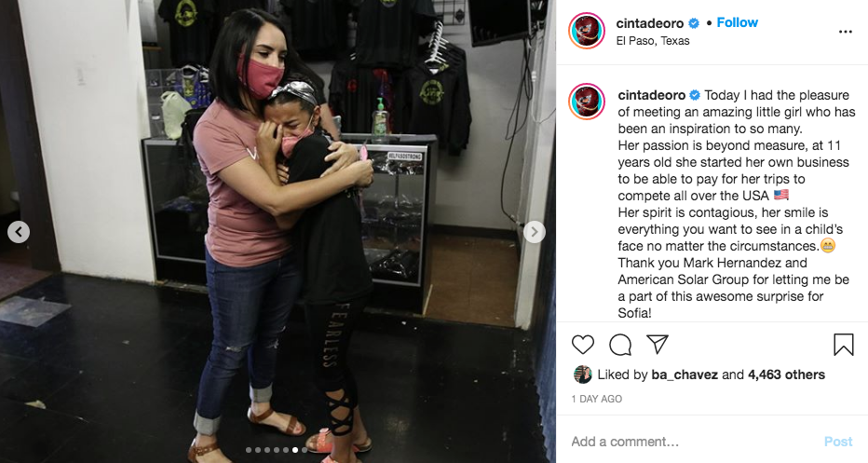The height and width of the screenshot is (463, 868).
Task: Follow the cintadeoro account
Action: pos(737,22)
